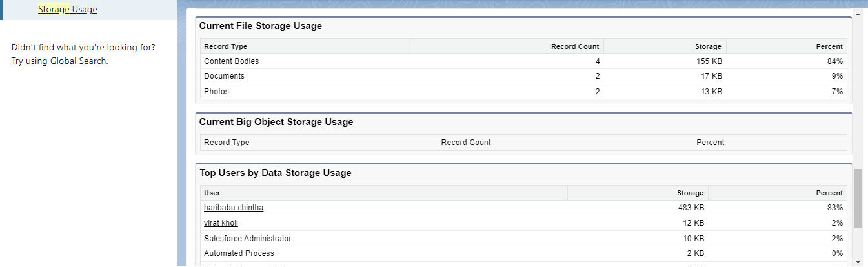Click scrollbar down arrow button
868x267 pixels.
(858, 262)
